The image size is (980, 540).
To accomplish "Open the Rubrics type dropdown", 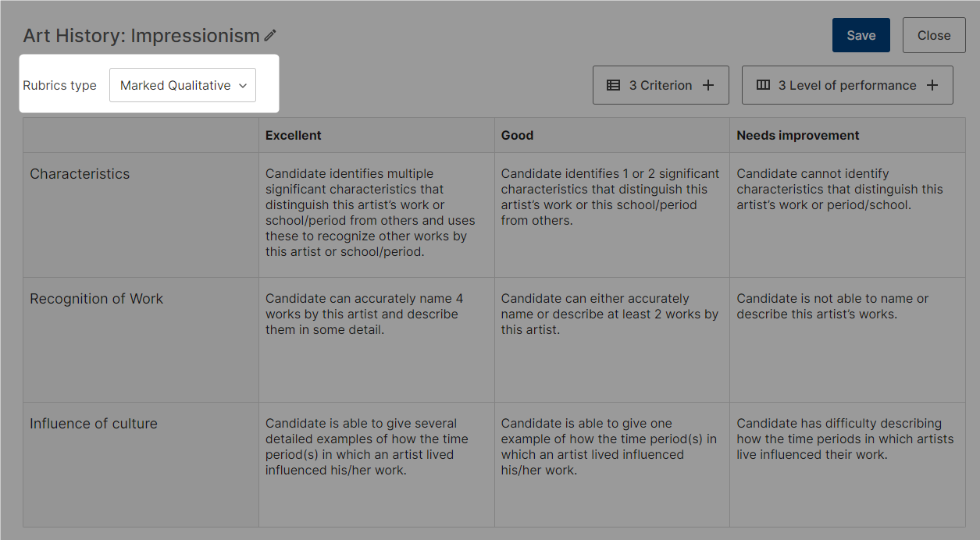I will (x=183, y=85).
